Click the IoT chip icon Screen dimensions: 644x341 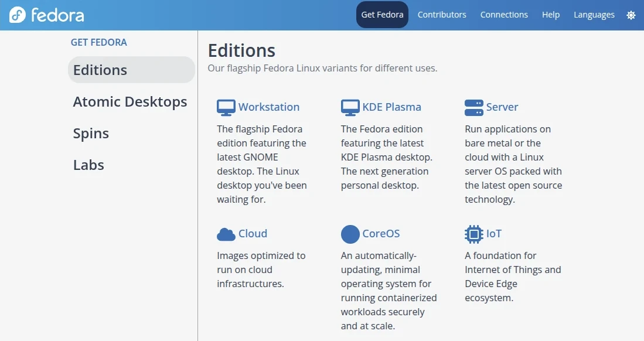pos(473,234)
